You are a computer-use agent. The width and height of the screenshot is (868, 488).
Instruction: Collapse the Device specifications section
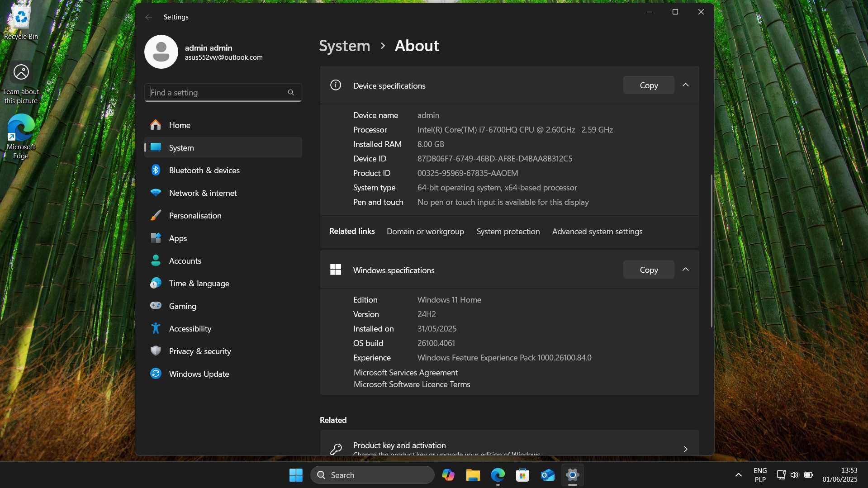coord(686,85)
